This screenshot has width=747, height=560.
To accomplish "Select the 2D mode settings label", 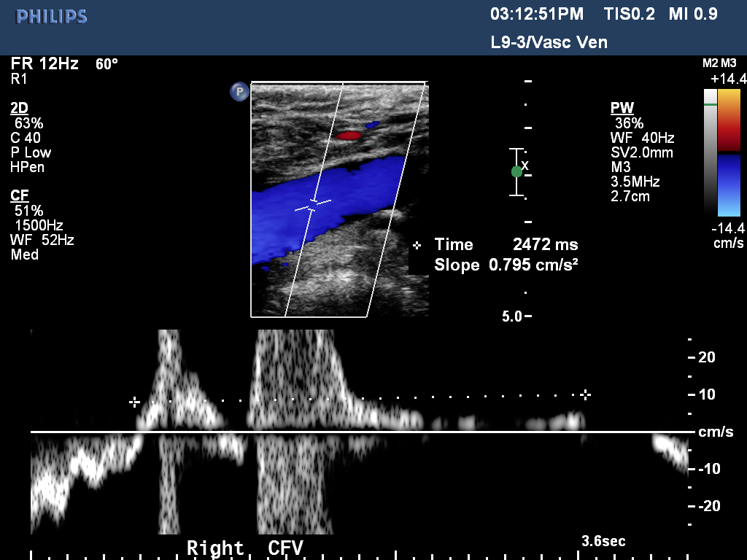I will pyautogui.click(x=20, y=108).
